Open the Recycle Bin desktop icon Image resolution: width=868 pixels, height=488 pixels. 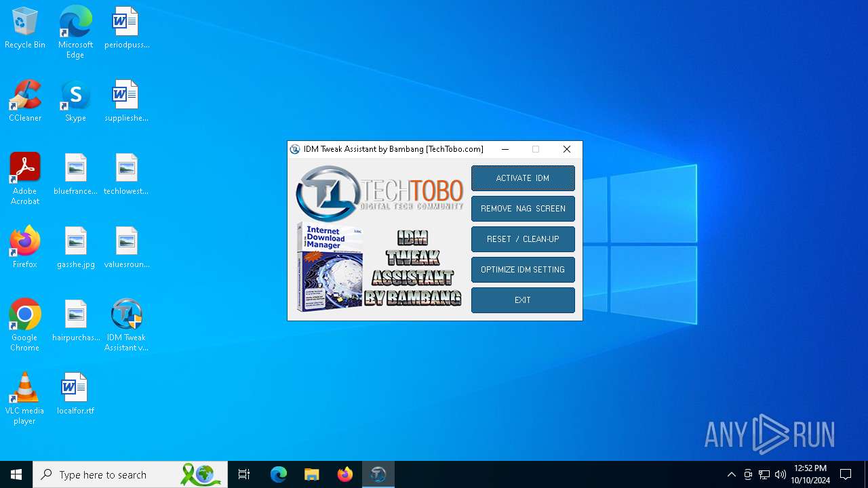(25, 28)
